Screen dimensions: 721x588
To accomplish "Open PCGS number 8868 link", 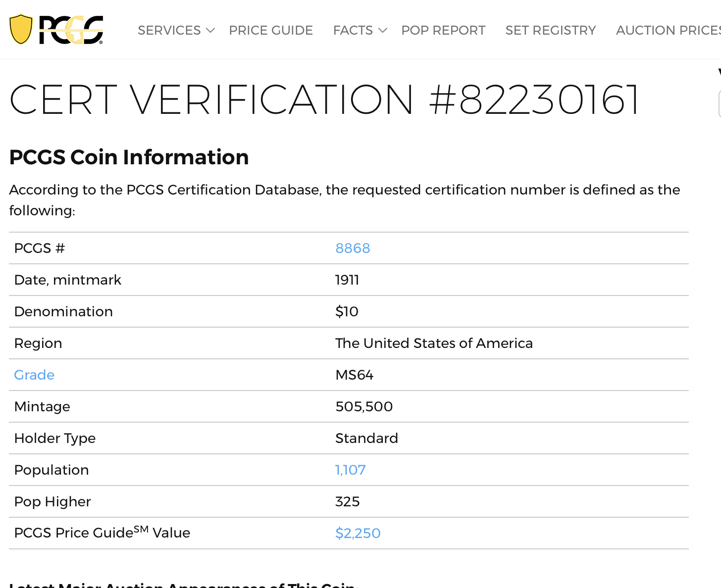I will [353, 248].
